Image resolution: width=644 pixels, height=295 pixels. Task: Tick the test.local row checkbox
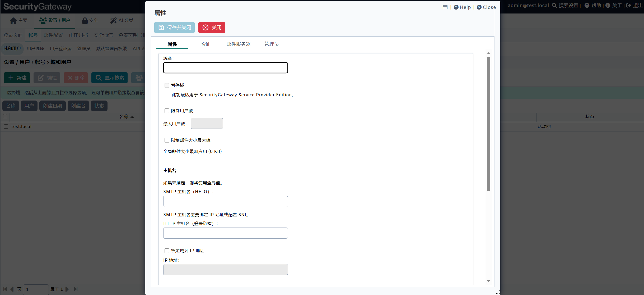coord(6,126)
